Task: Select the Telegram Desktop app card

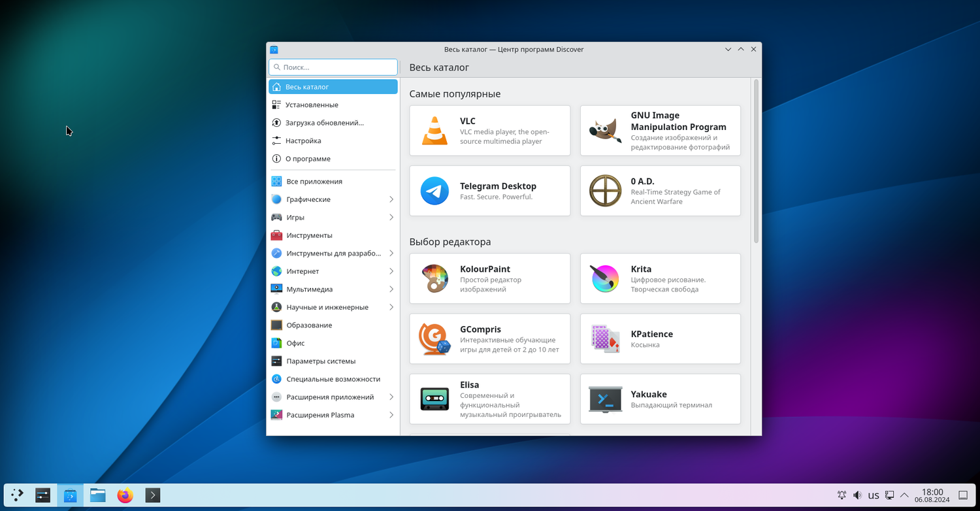Action: [490, 191]
